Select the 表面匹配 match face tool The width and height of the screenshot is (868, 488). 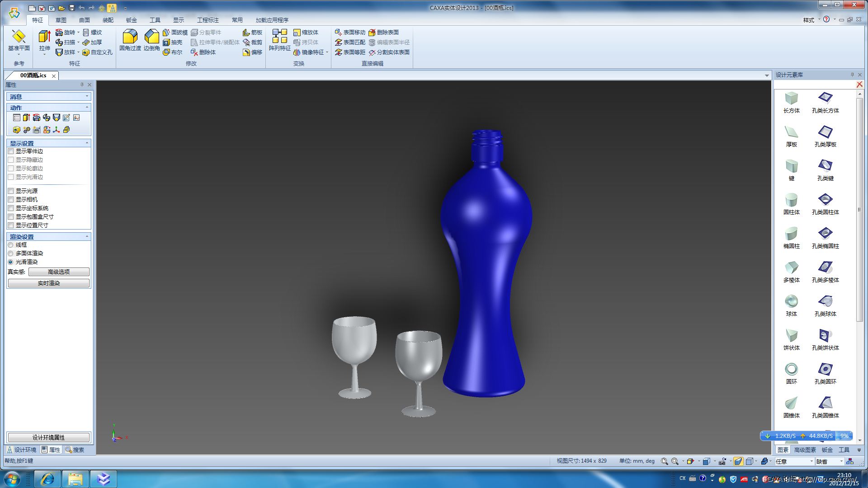tap(350, 42)
